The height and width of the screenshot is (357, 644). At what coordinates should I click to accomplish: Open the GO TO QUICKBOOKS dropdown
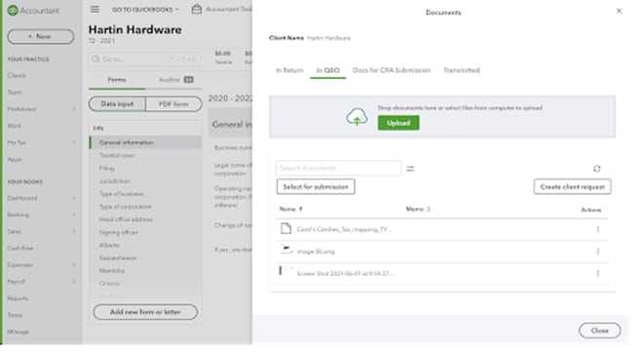[x=145, y=10]
